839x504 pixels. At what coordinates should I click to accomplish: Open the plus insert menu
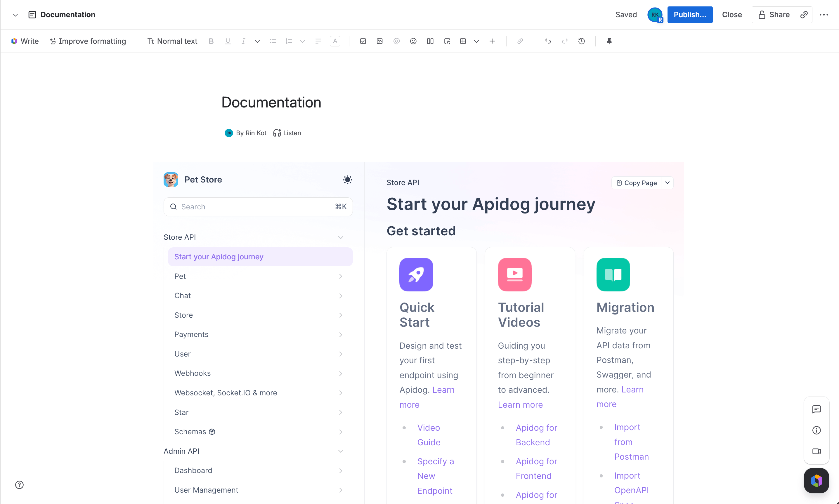point(492,41)
